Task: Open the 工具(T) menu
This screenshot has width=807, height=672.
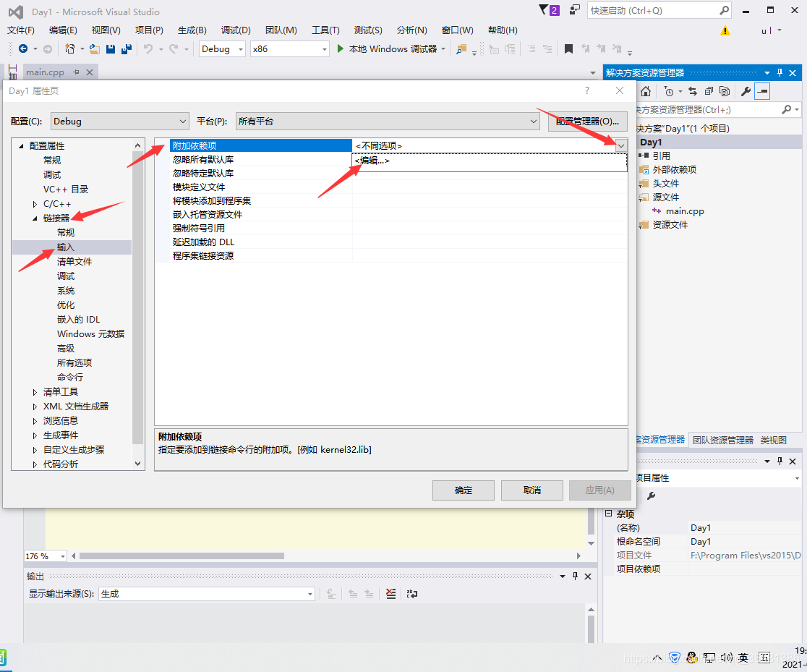Action: point(325,30)
